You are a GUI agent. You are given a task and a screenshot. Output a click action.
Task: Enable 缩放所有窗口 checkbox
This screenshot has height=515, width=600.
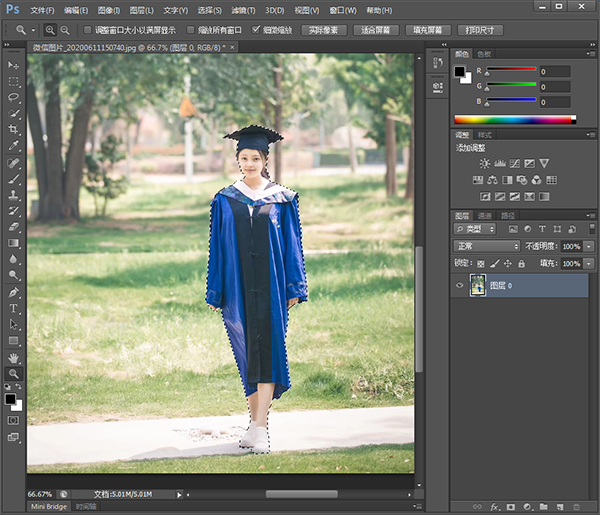[x=190, y=30]
